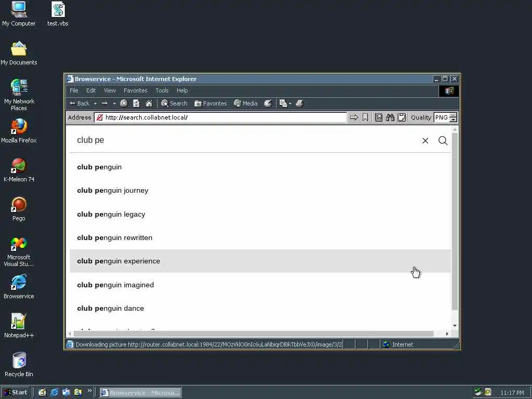Submit search with the magnifying glass icon

pyautogui.click(x=443, y=140)
